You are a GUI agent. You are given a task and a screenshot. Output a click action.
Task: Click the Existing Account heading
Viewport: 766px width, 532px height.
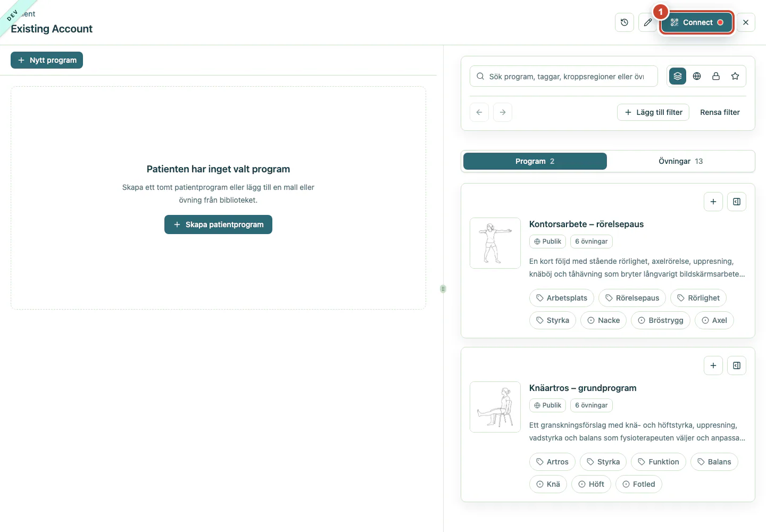coord(52,29)
